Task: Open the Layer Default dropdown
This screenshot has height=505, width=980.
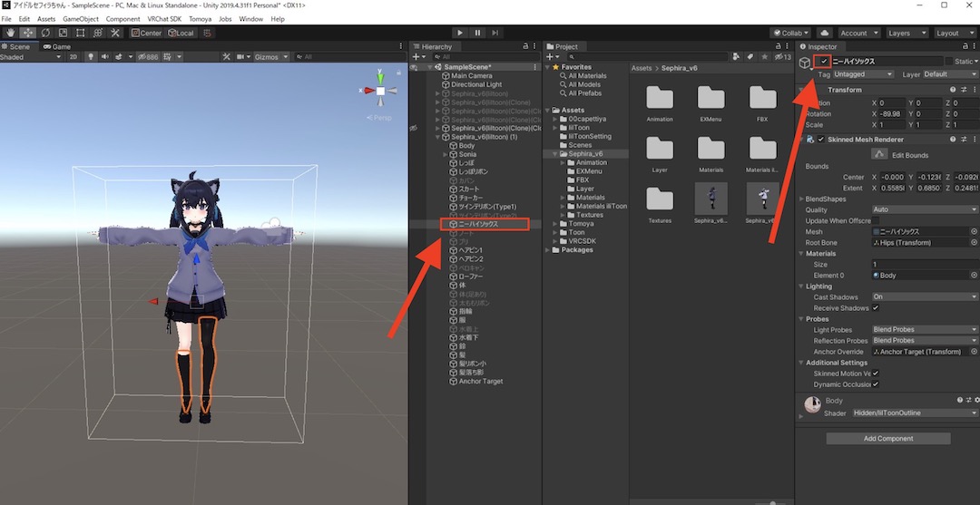Action: coord(950,74)
